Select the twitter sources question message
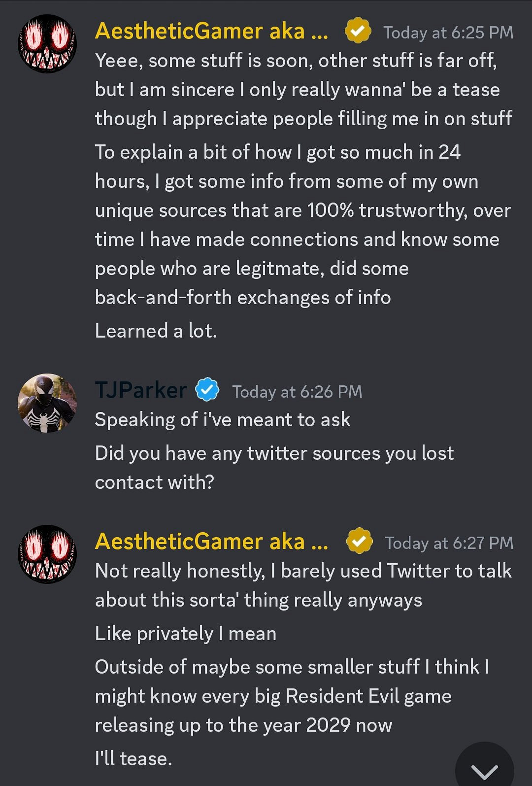Screen dimensions: 532x786 click(x=274, y=467)
